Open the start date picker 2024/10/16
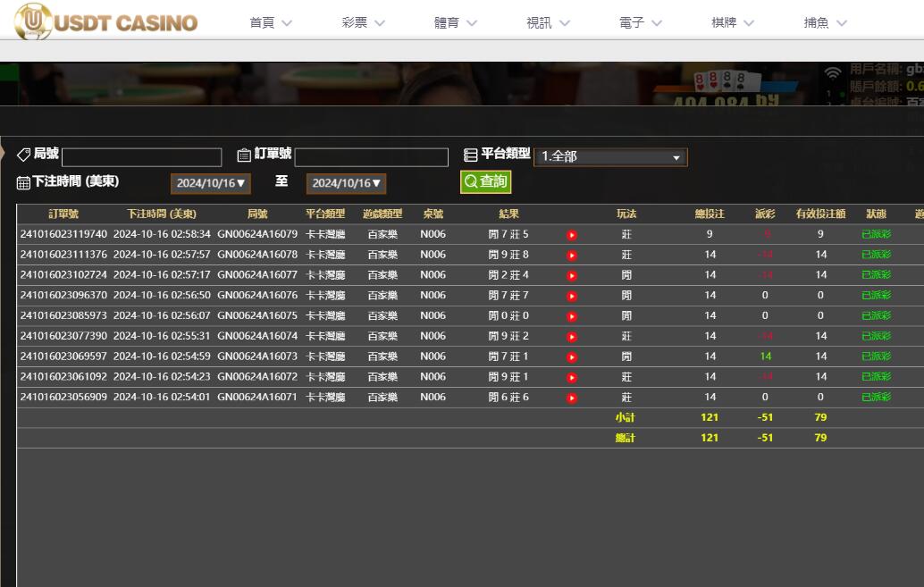924x587 pixels. tap(211, 183)
